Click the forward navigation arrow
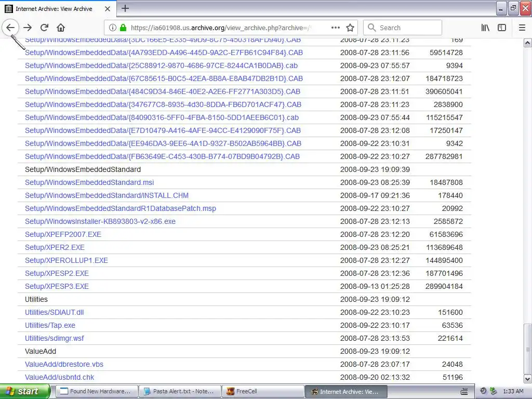 point(28,28)
